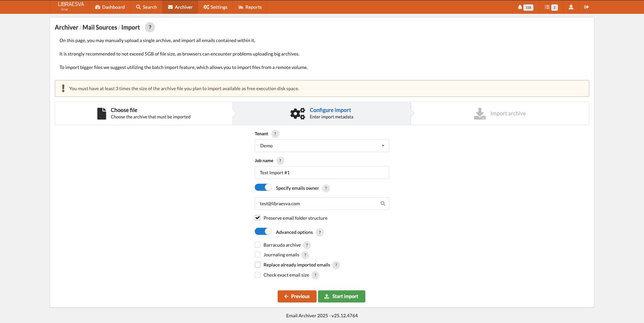Go back to the Choose file step
This screenshot has height=323, width=644.
(x=144, y=113)
